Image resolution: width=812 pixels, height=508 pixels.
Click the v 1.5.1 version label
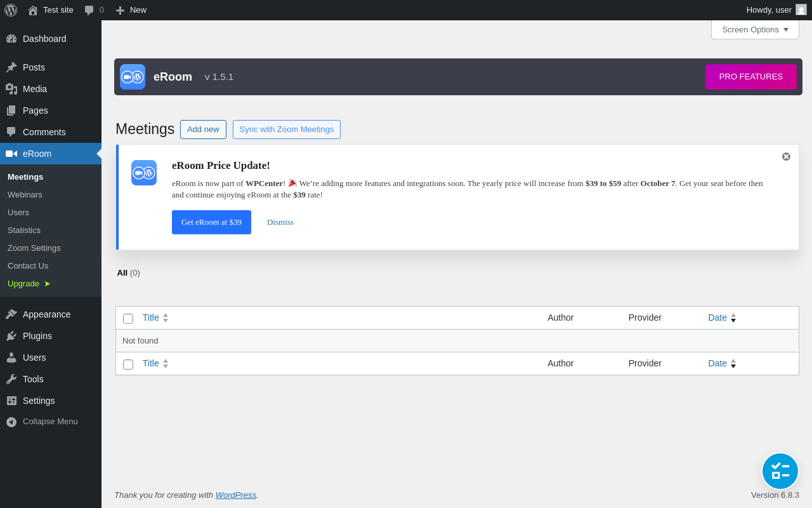(x=219, y=77)
